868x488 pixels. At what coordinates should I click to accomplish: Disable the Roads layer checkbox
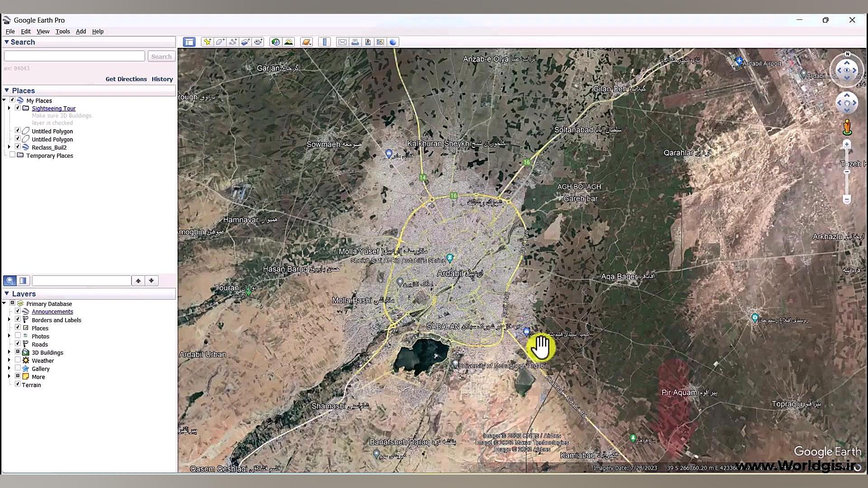tap(18, 343)
